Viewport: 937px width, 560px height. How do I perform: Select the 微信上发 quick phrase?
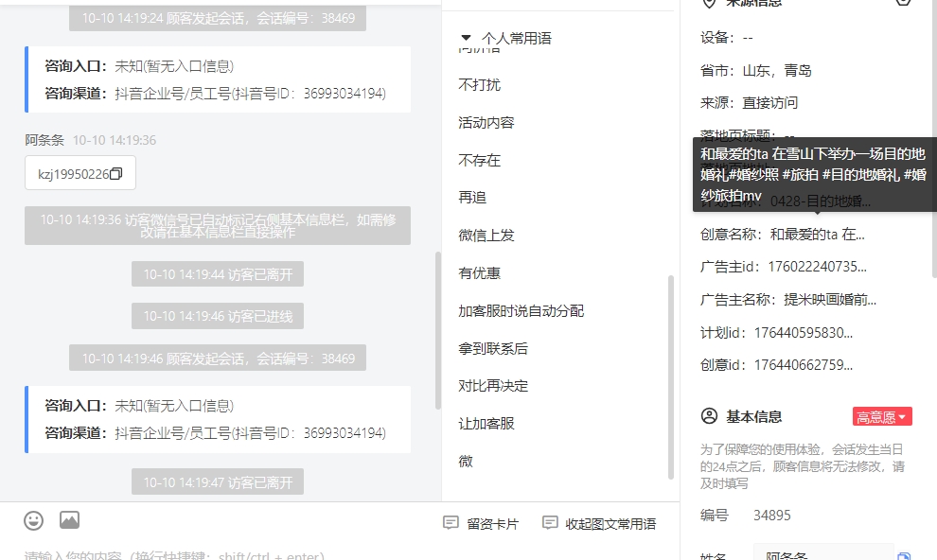(486, 236)
